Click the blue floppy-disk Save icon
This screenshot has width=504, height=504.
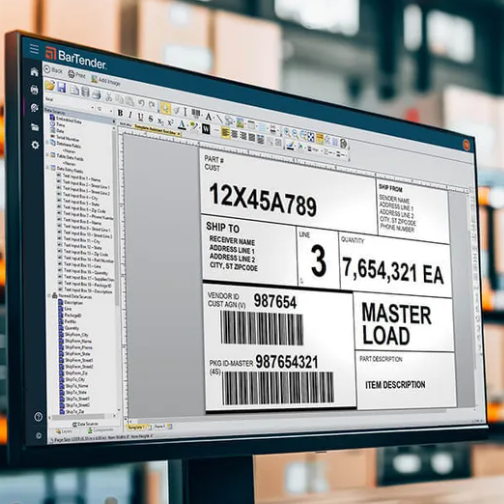point(62,88)
